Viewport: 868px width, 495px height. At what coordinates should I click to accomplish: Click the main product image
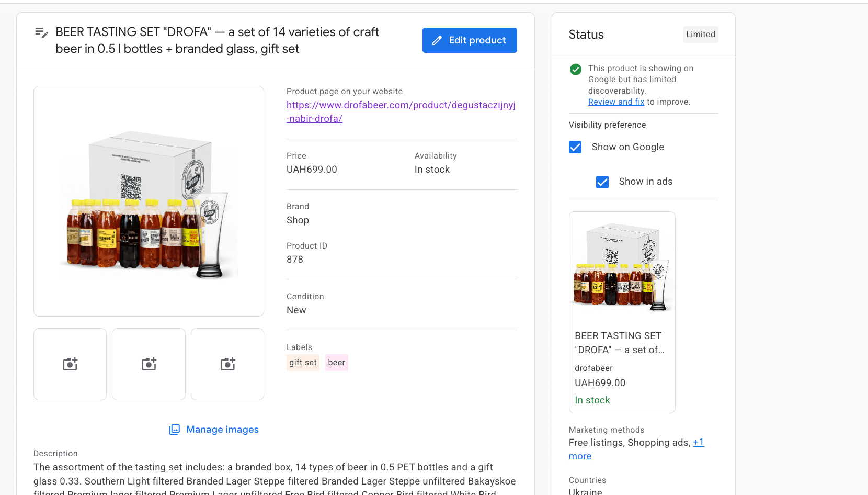tap(149, 201)
